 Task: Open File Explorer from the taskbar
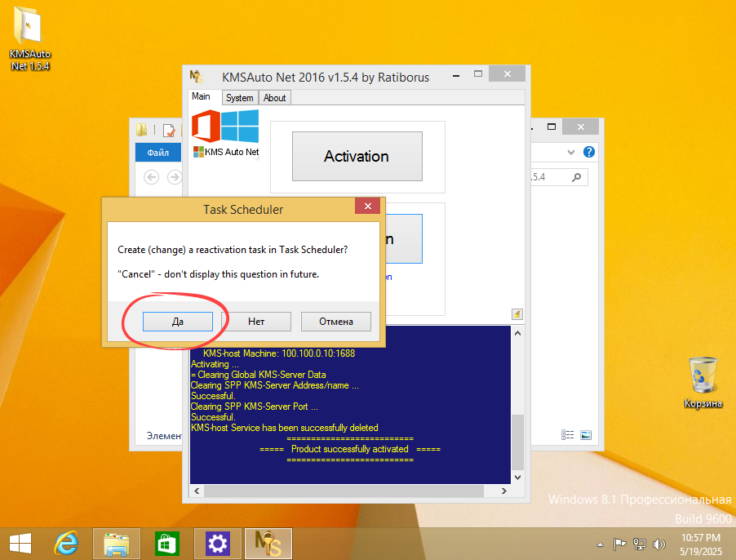116,543
